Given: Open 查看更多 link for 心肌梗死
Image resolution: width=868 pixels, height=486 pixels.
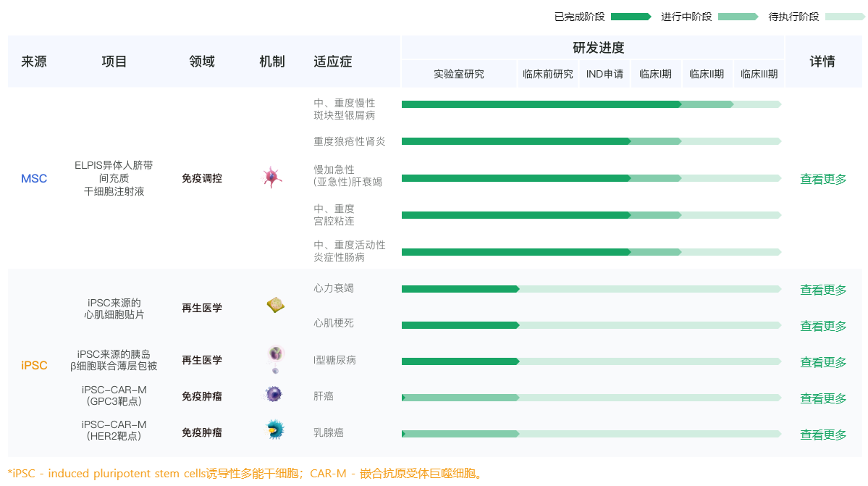Looking at the screenshot, I should click(x=823, y=326).
